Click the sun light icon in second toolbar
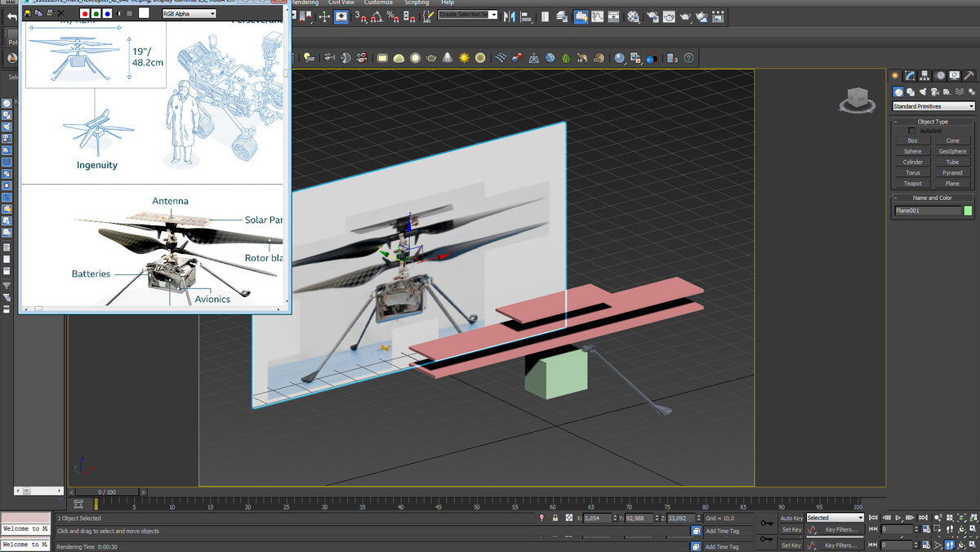Image resolution: width=980 pixels, height=552 pixels. (464, 58)
